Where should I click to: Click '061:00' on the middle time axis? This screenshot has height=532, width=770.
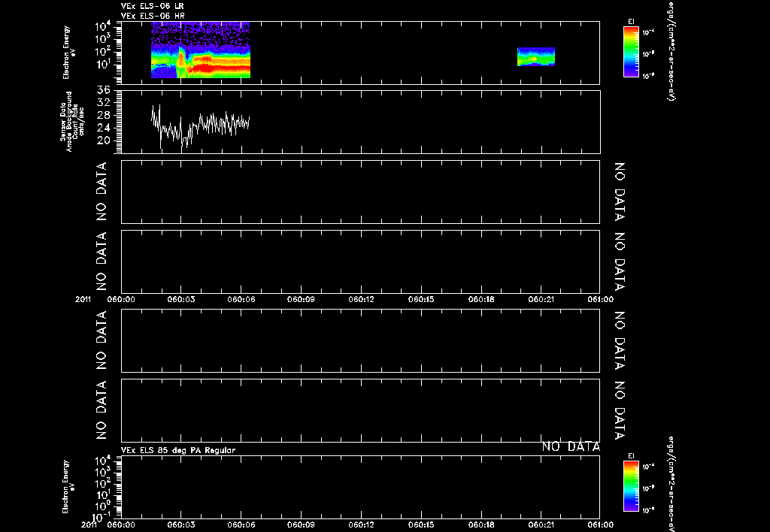(x=599, y=299)
